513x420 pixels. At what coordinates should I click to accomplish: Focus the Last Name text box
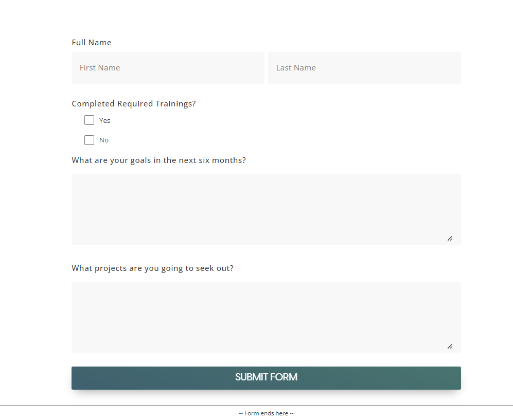tap(364, 68)
